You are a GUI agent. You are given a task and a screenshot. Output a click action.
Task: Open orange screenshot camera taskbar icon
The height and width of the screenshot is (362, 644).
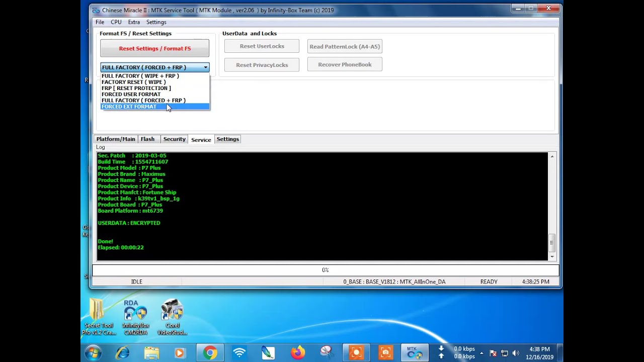pyautogui.click(x=385, y=353)
